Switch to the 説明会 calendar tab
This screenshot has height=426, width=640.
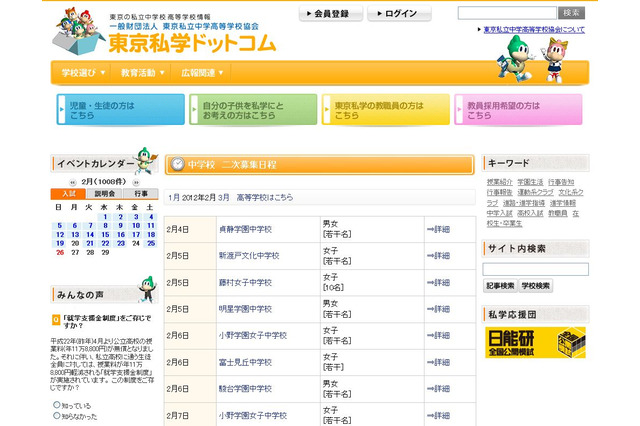click(104, 193)
